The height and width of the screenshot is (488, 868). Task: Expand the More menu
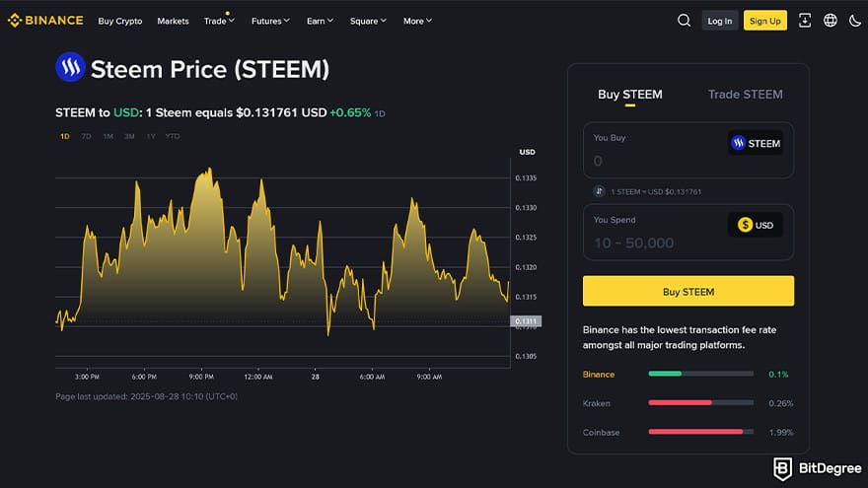[x=417, y=21]
